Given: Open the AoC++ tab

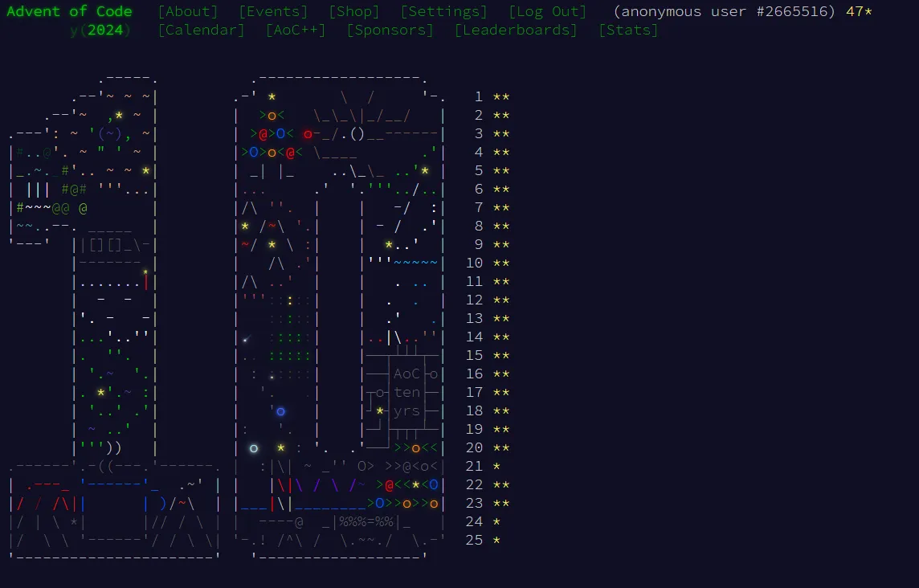Looking at the screenshot, I should click(295, 30).
